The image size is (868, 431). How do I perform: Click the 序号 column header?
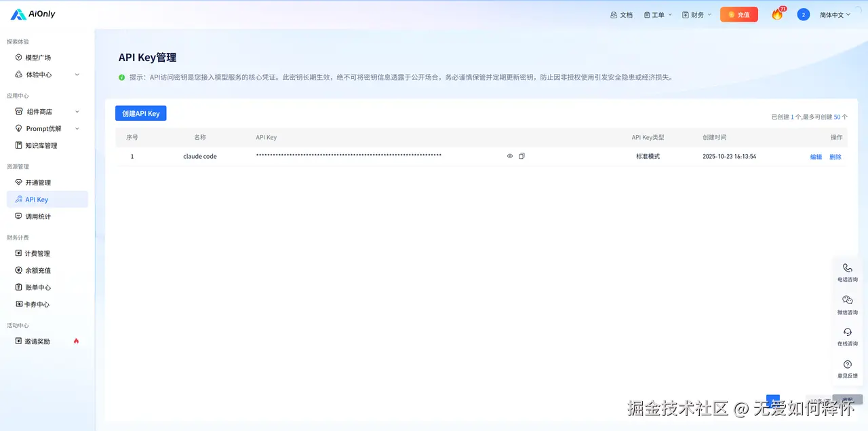click(x=132, y=137)
